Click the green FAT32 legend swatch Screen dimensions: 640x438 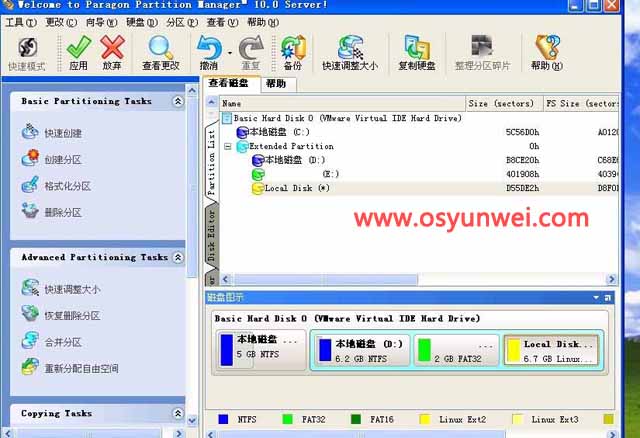pos(287,419)
